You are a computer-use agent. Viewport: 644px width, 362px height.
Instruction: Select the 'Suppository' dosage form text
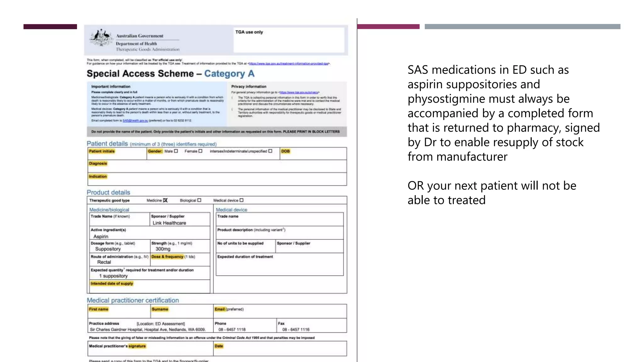(x=108, y=249)
